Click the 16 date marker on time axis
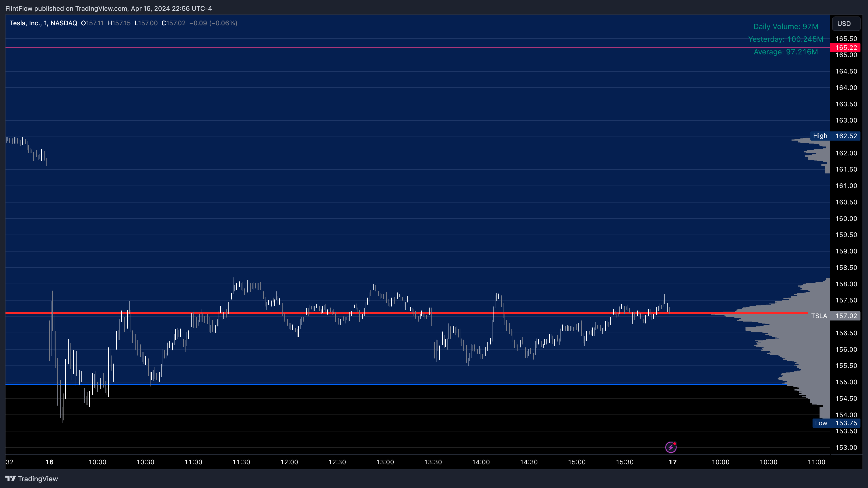The height and width of the screenshot is (488, 868). (50, 462)
